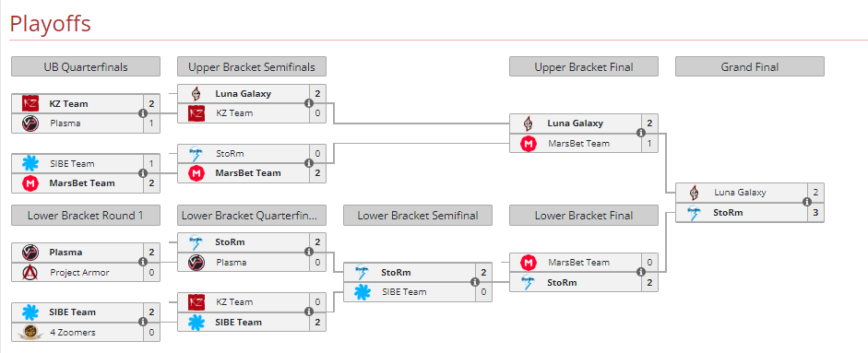Viewport: 868px width, 353px height.
Task: Select the Grand Final header
Action: tap(750, 67)
